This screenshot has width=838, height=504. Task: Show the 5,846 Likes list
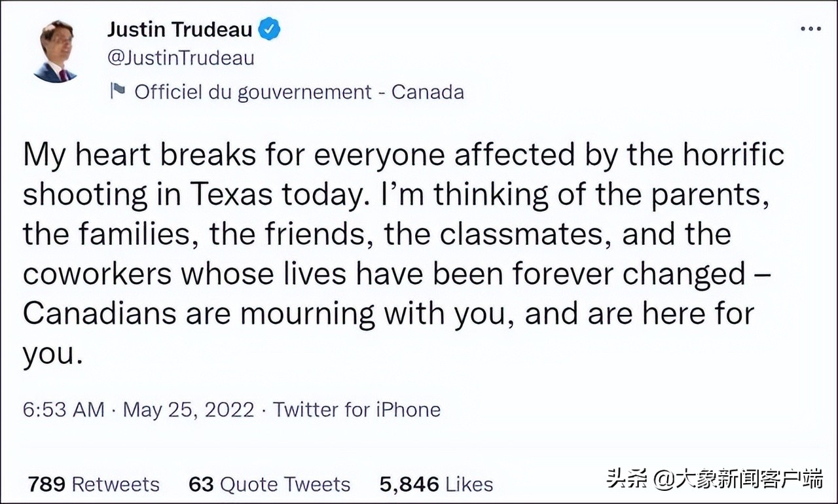click(x=436, y=484)
